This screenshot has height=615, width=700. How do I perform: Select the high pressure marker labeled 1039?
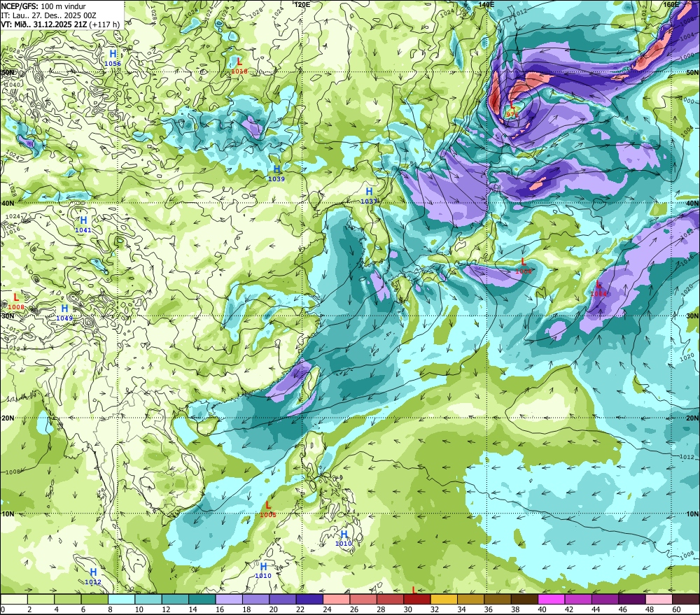click(276, 173)
